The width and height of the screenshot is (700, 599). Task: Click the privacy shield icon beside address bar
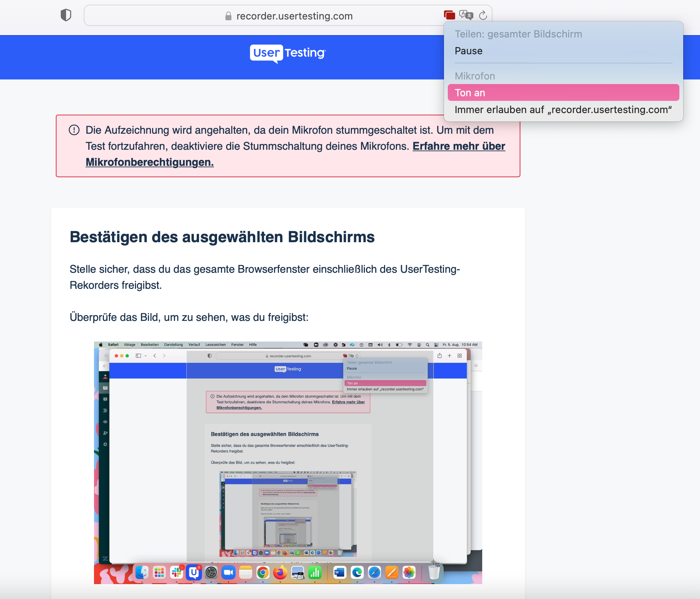(66, 15)
